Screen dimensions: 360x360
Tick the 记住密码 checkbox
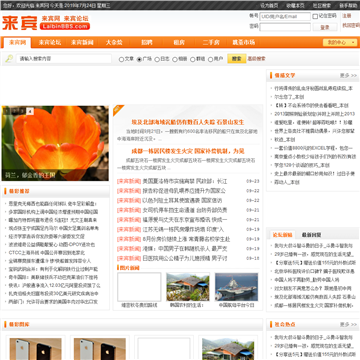(315, 16)
